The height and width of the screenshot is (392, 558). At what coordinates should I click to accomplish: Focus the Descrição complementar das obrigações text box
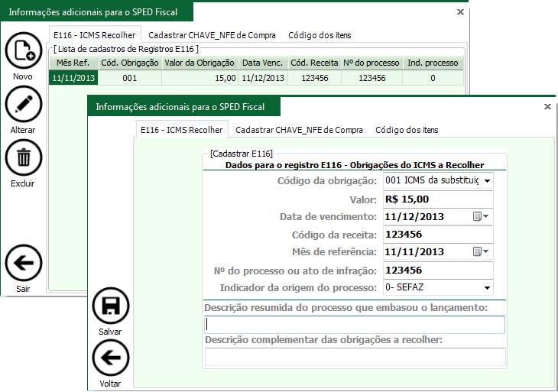click(x=355, y=356)
